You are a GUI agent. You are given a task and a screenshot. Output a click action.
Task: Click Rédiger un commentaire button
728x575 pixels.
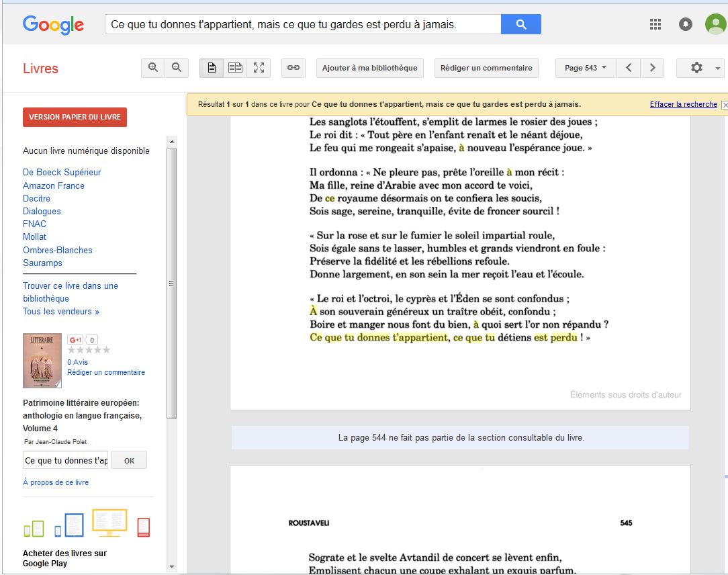pos(486,68)
